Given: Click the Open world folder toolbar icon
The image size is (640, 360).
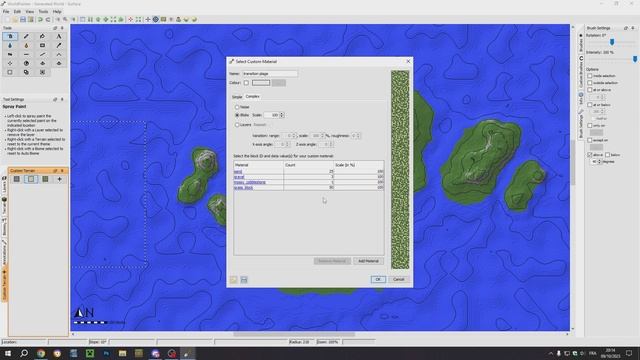Looking at the screenshot, I should [15, 19].
